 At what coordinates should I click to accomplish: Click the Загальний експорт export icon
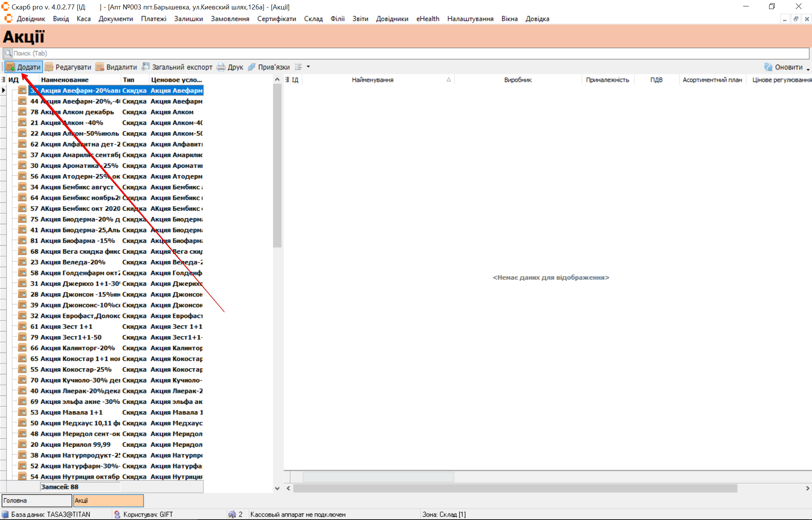pyautogui.click(x=146, y=67)
